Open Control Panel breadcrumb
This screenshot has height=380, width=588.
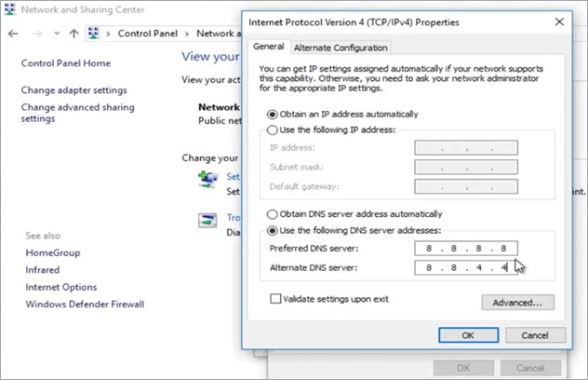(x=147, y=34)
